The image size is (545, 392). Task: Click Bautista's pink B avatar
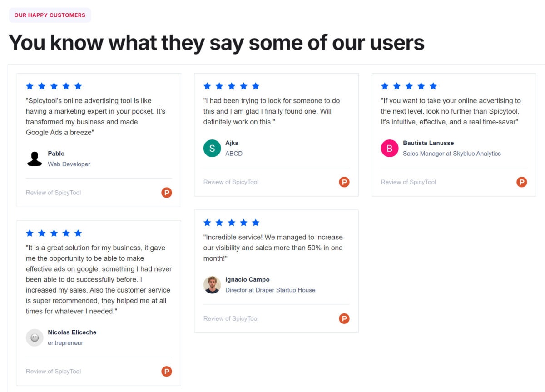[390, 148]
